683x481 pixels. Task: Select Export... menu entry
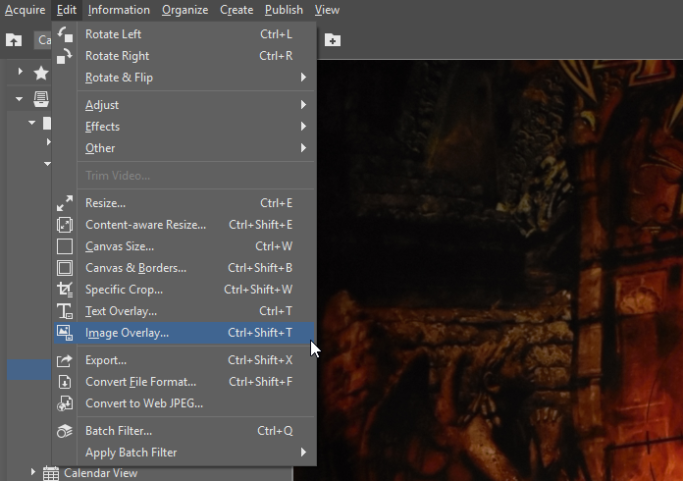[184, 360]
